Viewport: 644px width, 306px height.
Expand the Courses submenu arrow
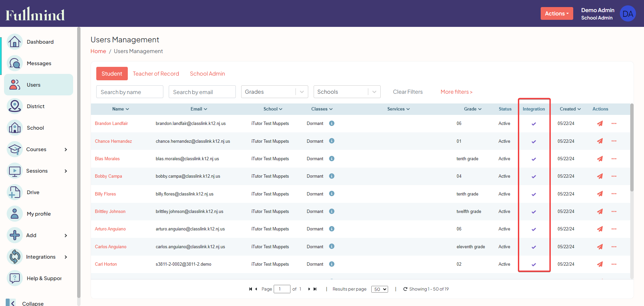pyautogui.click(x=66, y=149)
